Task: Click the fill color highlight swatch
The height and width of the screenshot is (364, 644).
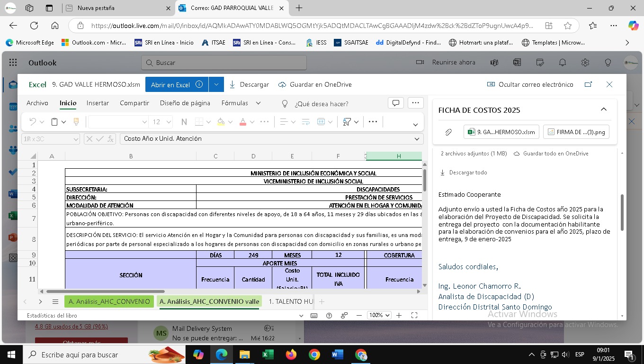Action: (x=221, y=122)
